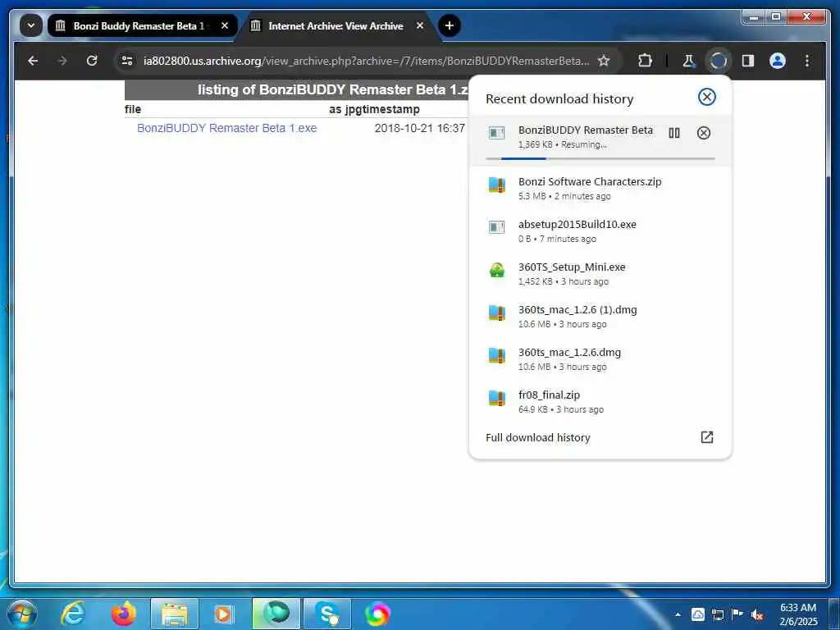Open fr08_final.zip download entry
Screen dimensions: 840x630
(600, 402)
